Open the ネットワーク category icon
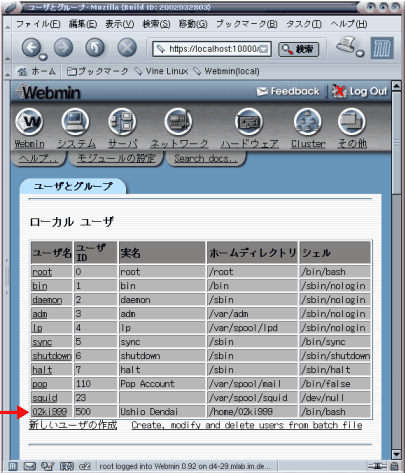The height and width of the screenshot is (473, 405). tap(178, 122)
